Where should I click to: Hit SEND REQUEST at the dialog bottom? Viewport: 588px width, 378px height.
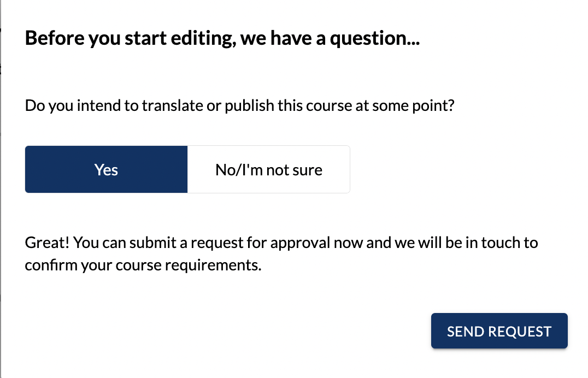point(499,331)
